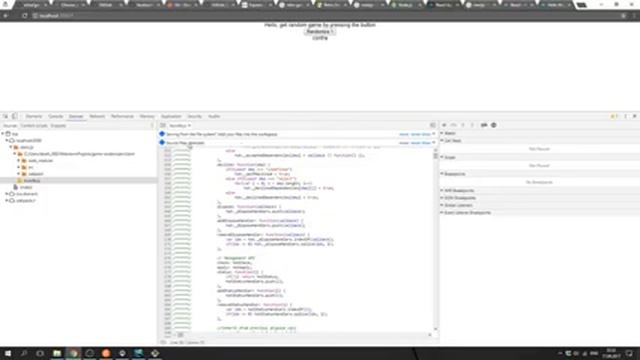Expand the src folder in file tree
This screenshot has height=360, width=640.
tap(19, 167)
